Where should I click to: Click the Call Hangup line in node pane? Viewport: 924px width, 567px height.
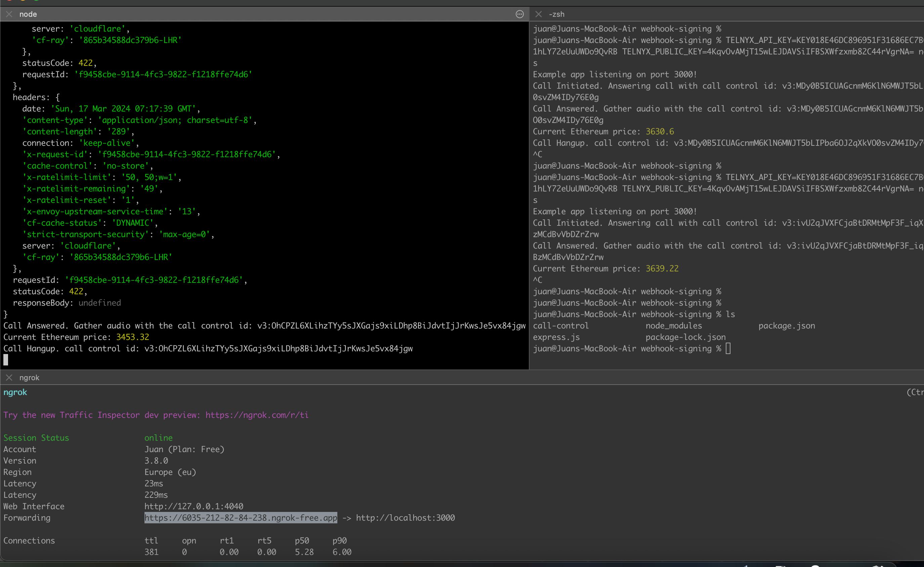[x=208, y=348]
